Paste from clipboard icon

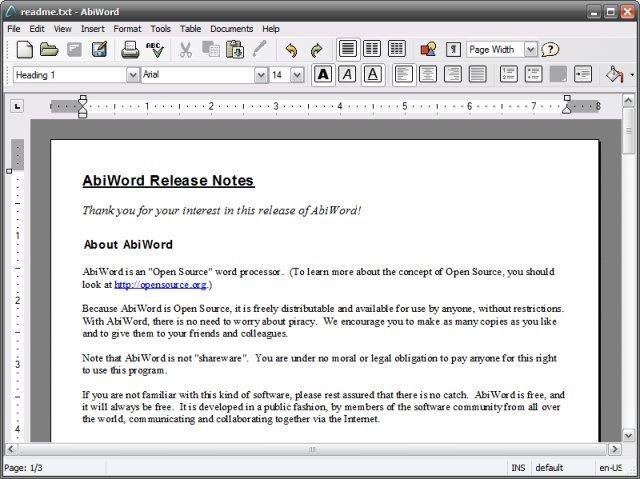point(235,49)
